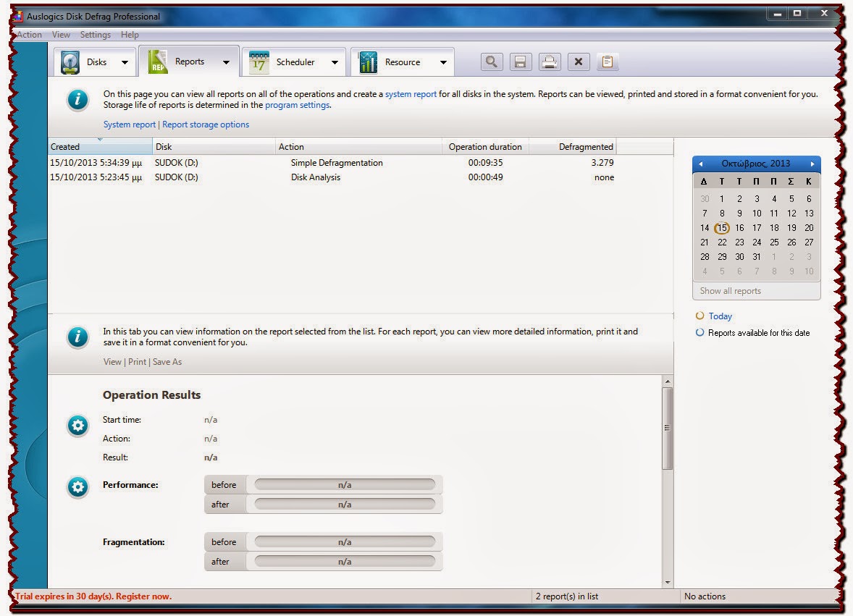Image resolution: width=853 pixels, height=616 pixels.
Task: Click Performance before progress bar
Action: pyautogui.click(x=345, y=485)
